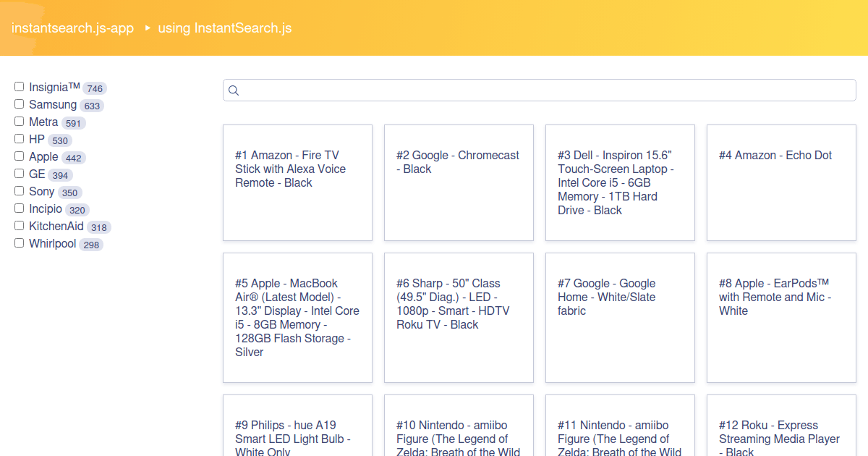Open the instantsearch.js-app header link

pos(72,28)
